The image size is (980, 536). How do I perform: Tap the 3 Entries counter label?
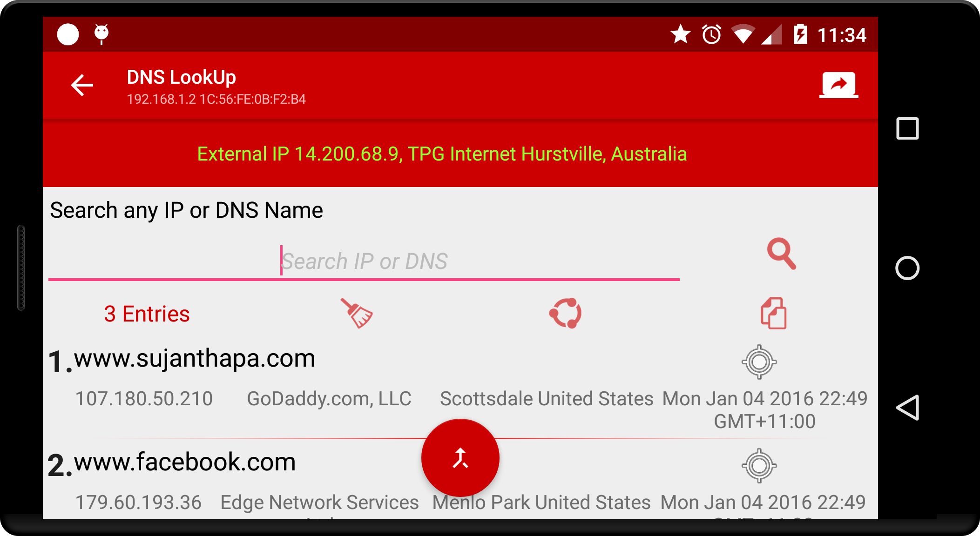pos(147,314)
